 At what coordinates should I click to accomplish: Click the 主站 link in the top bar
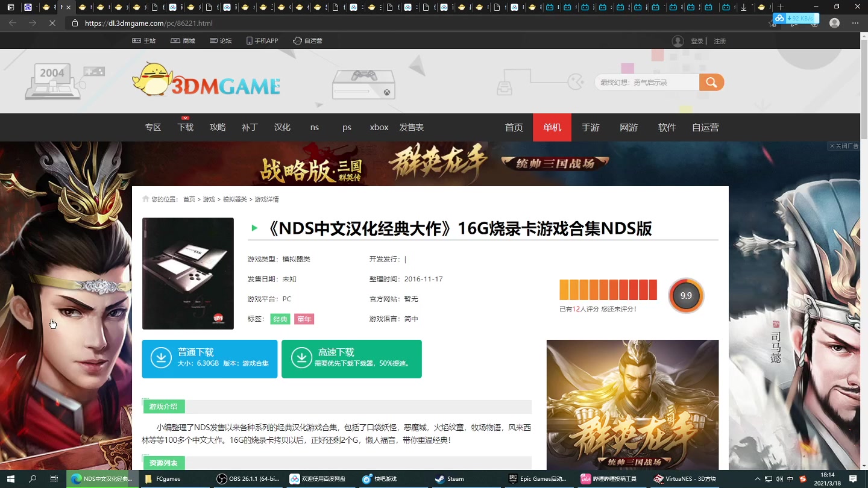(x=144, y=40)
